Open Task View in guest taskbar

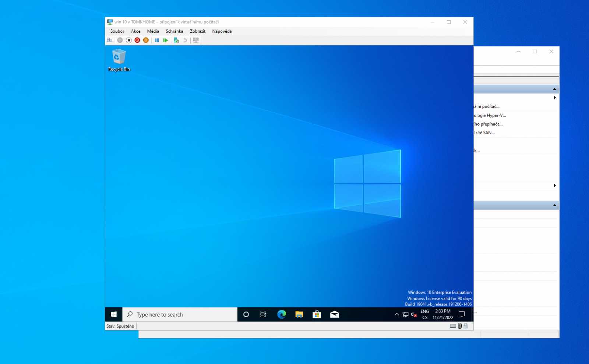(264, 314)
